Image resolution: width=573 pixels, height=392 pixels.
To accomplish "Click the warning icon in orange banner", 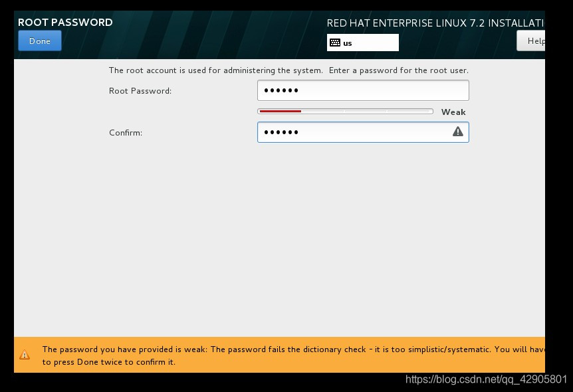I will pos(25,354).
